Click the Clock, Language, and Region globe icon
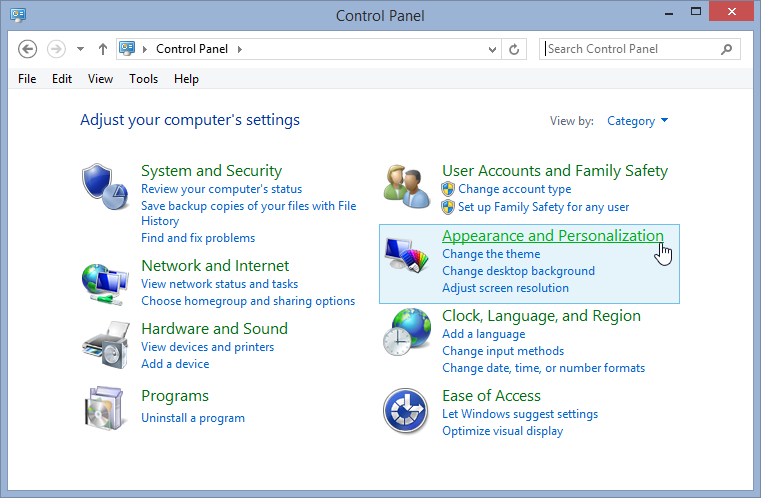 point(407,332)
